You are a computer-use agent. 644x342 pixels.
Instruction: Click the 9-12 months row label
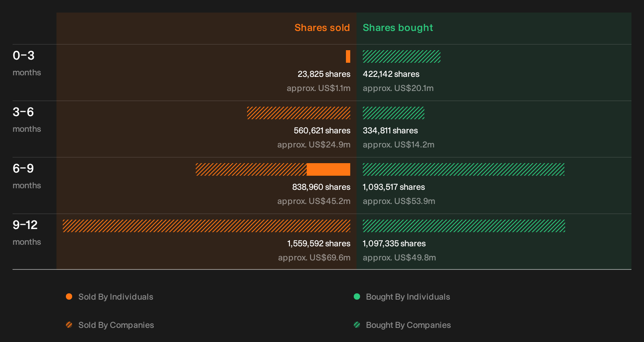(x=27, y=233)
